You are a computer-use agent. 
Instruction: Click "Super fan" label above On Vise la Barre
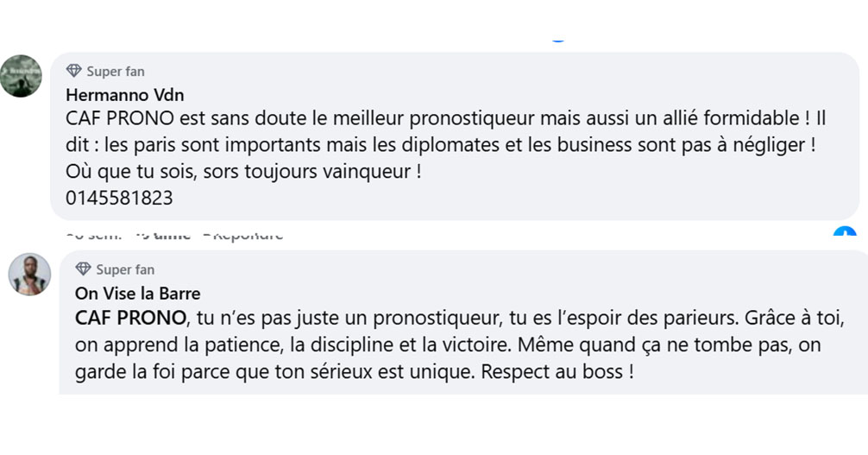[125, 269]
